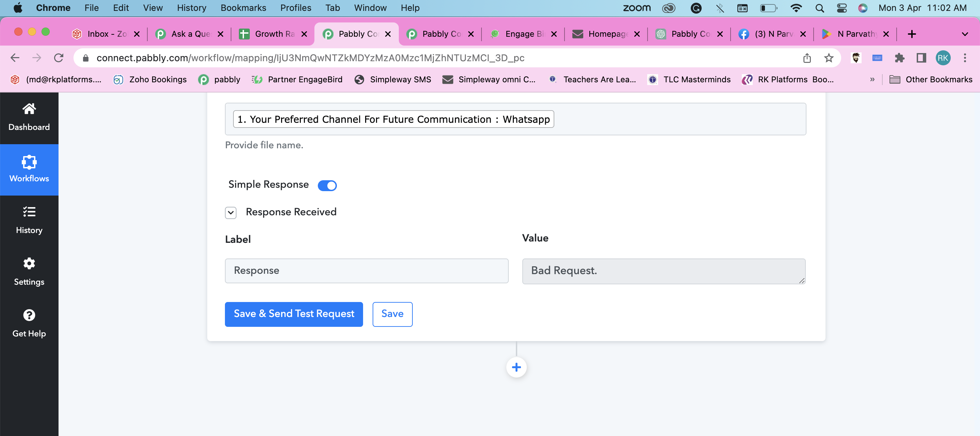980x436 pixels.
Task: Open the RK profile avatar
Action: coord(943,58)
